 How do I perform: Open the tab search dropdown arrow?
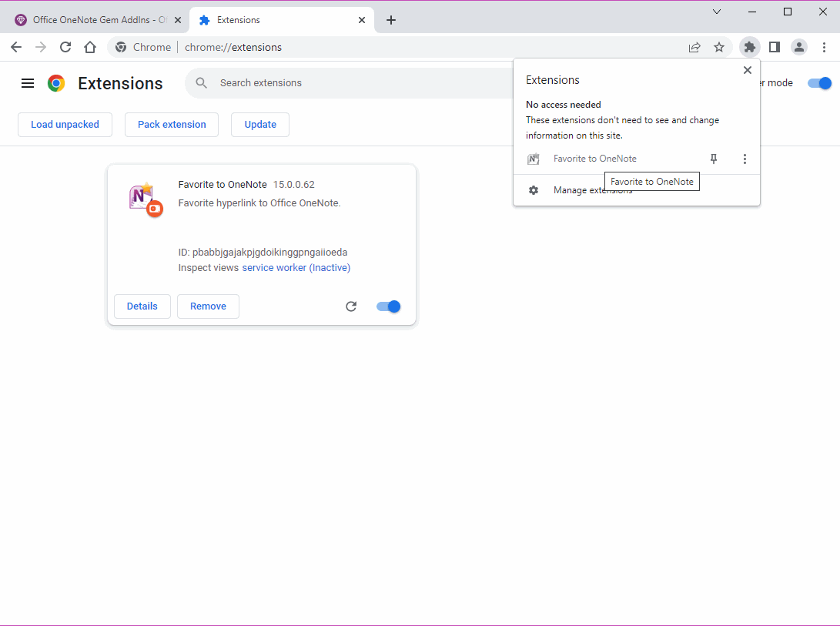[x=717, y=12]
